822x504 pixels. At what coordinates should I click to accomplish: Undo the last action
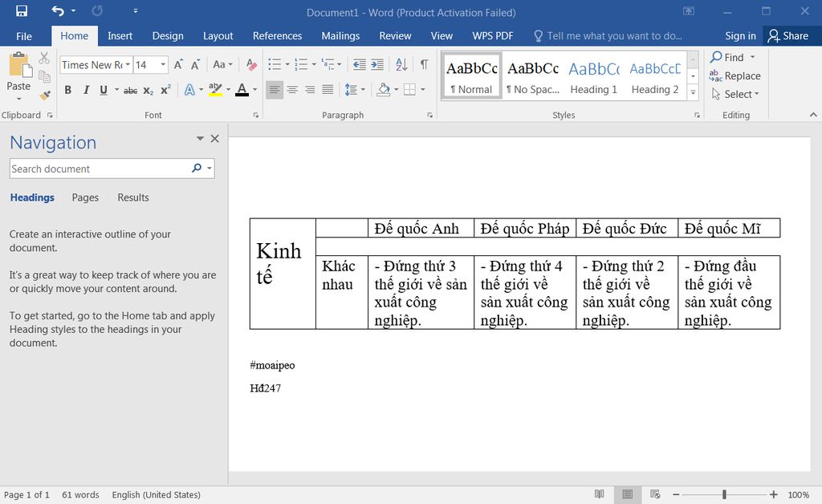pos(58,11)
